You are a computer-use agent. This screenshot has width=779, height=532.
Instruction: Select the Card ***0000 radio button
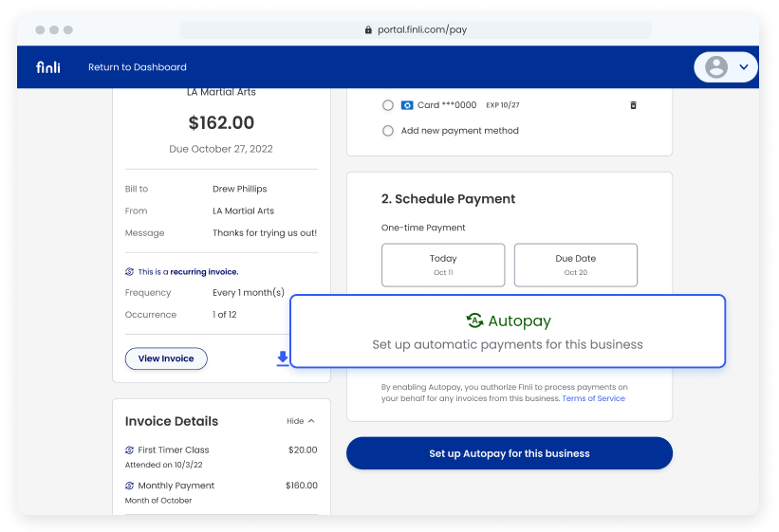pos(388,105)
